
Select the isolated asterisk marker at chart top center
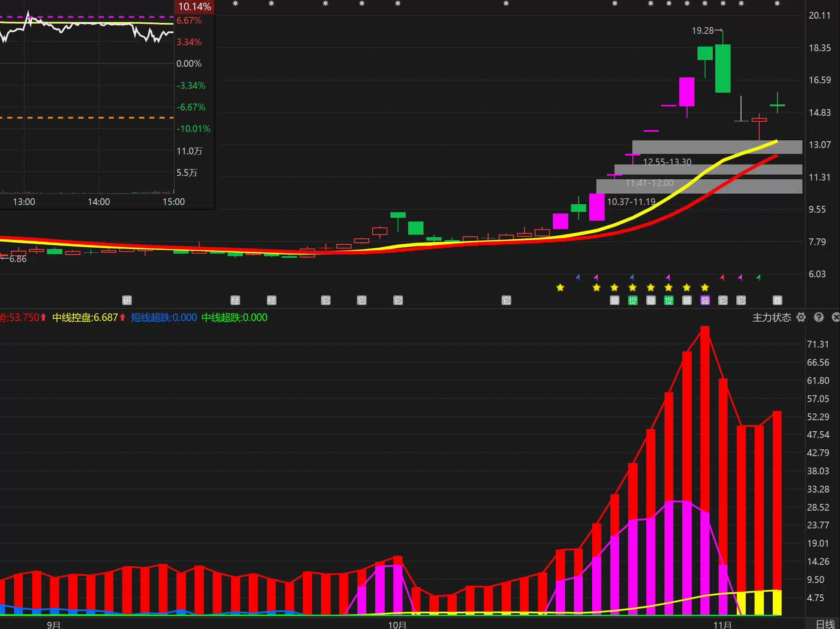click(506, 3)
